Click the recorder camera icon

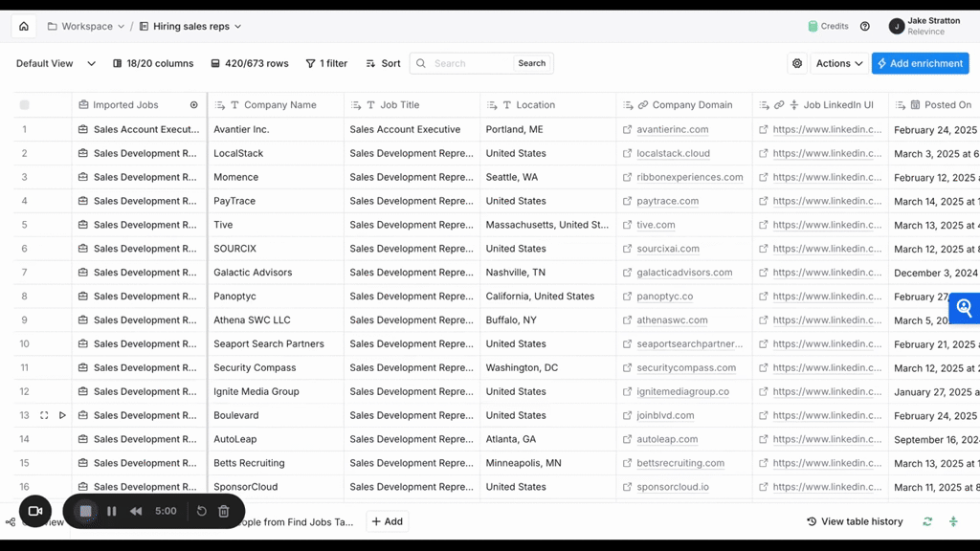point(35,511)
